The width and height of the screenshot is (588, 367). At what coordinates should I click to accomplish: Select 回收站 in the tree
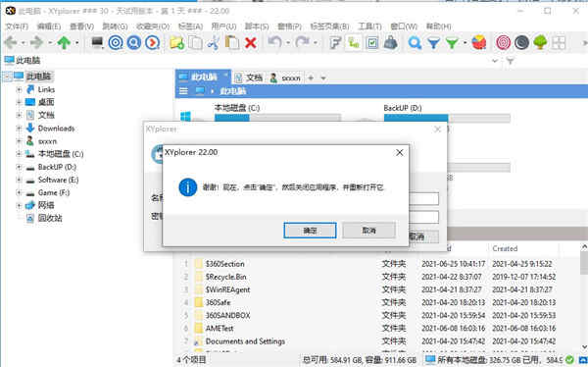[50, 218]
